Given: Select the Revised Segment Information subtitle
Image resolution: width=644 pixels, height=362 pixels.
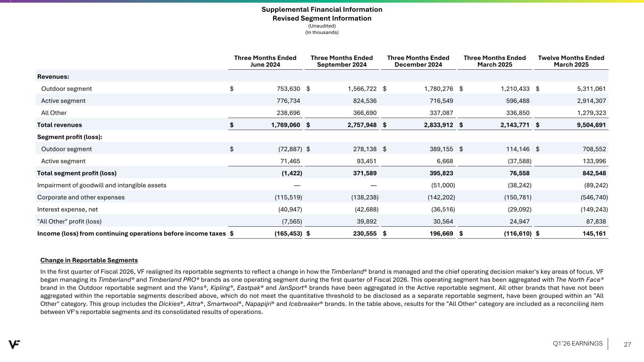Looking at the screenshot, I should point(322,18).
